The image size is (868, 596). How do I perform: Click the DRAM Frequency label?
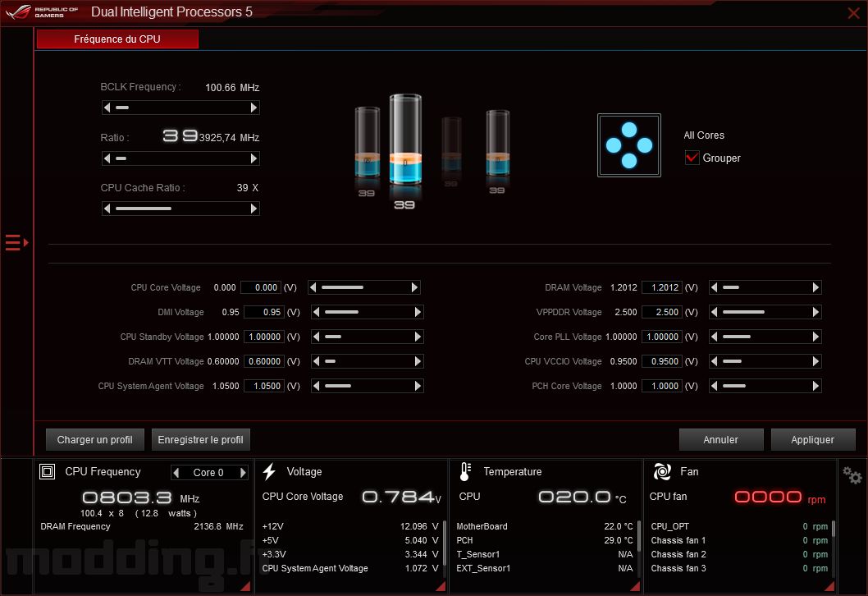pyautogui.click(x=75, y=526)
